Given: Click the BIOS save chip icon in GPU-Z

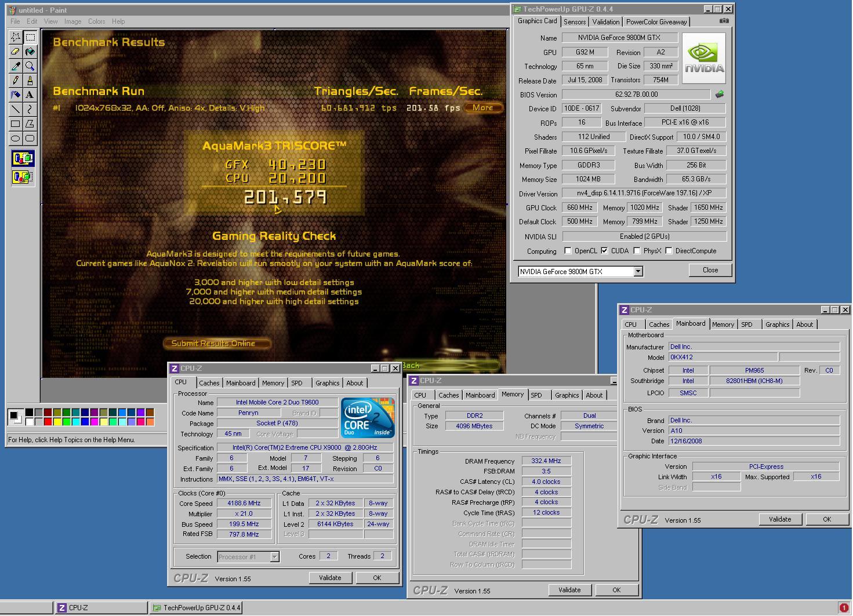Looking at the screenshot, I should [720, 94].
